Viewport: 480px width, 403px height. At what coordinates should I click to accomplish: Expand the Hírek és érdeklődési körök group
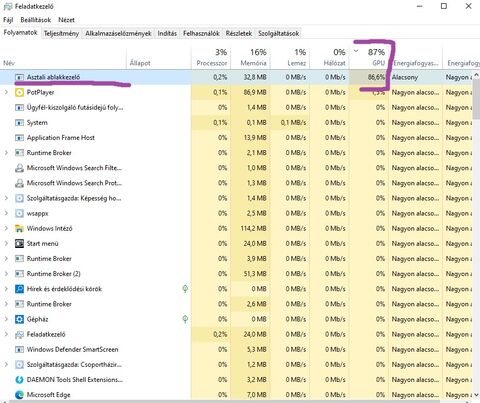pos(6,289)
